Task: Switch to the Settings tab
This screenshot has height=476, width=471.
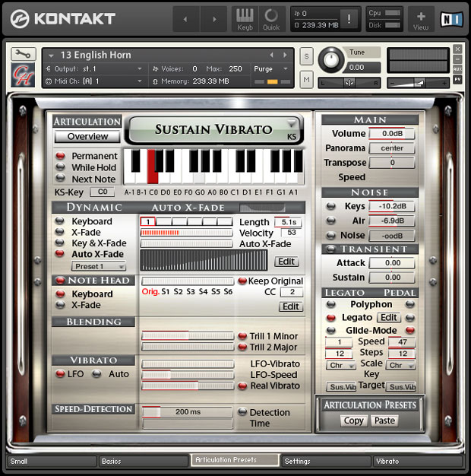Action: (325, 461)
